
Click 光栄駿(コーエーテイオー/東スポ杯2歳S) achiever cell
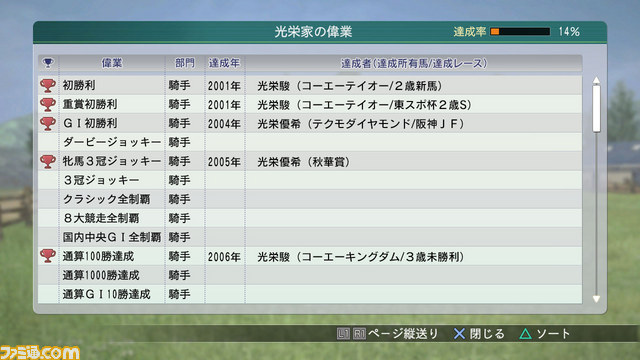click(364, 105)
